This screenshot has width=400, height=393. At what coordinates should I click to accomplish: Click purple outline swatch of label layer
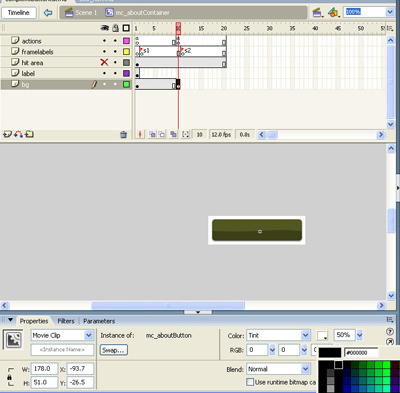point(126,73)
